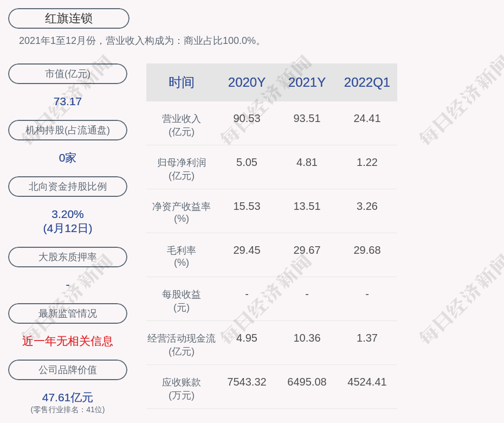This screenshot has width=504, height=423.
Task: Click the 零售行业排名：41位 note
Action: (x=68, y=410)
